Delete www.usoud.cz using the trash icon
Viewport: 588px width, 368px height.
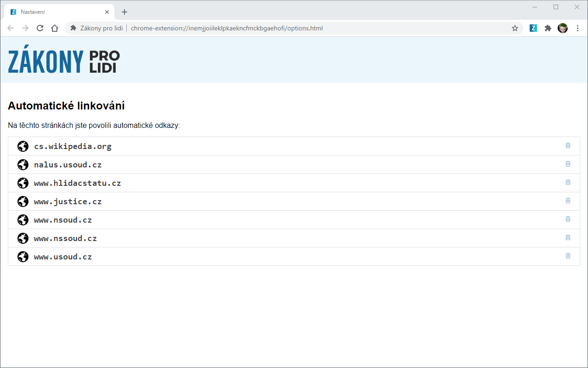coord(568,256)
